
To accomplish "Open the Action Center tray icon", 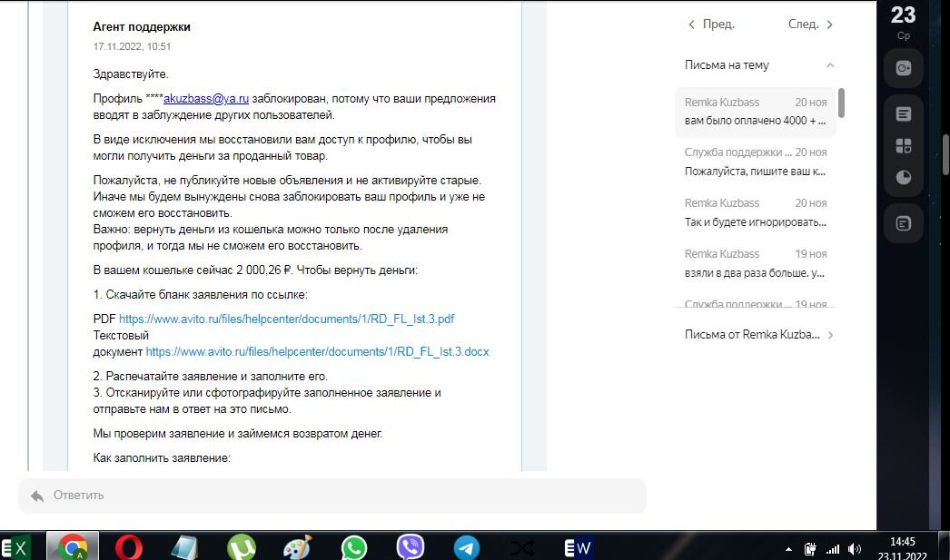I will (x=810, y=549).
